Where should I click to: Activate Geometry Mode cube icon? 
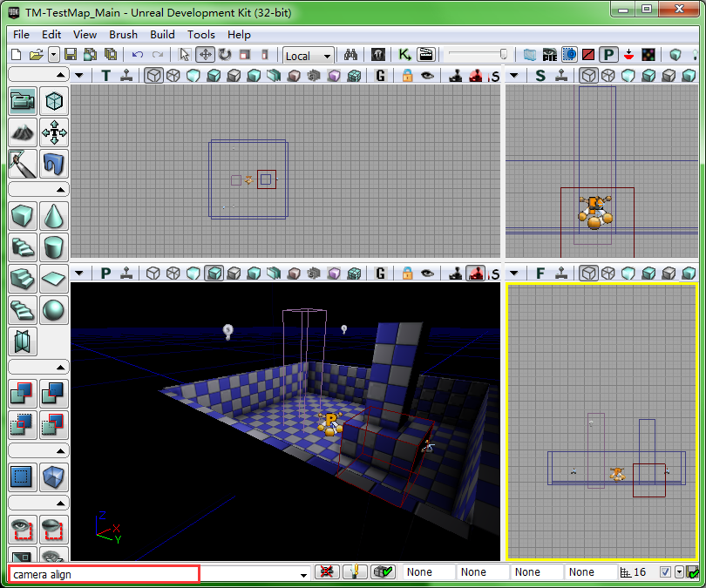coord(54,101)
